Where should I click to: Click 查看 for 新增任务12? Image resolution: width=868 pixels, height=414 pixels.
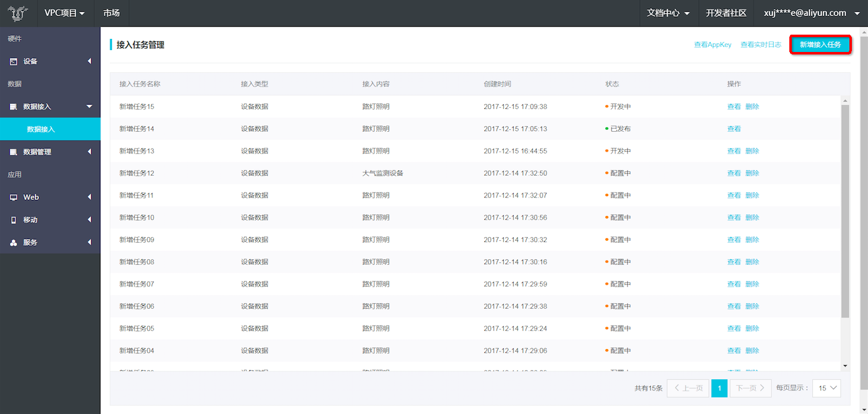click(734, 173)
